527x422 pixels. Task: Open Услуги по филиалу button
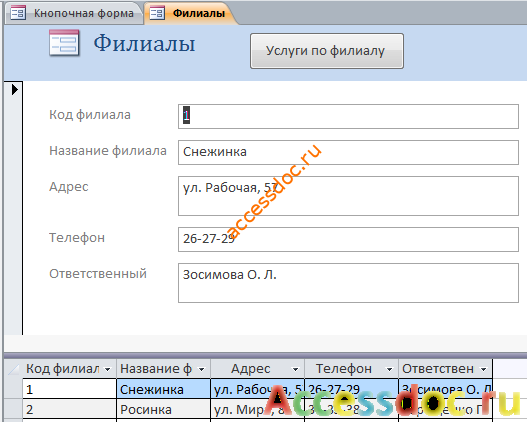tap(327, 51)
